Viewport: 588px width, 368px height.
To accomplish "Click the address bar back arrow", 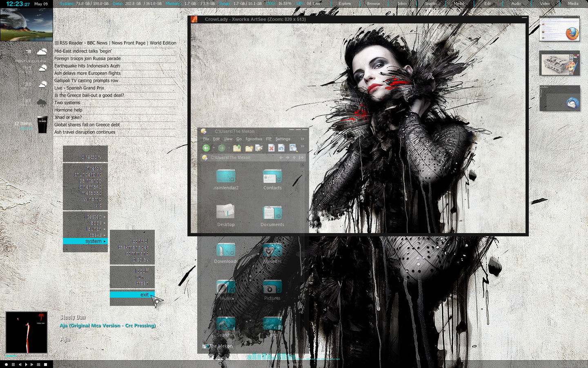I will coord(281,158).
